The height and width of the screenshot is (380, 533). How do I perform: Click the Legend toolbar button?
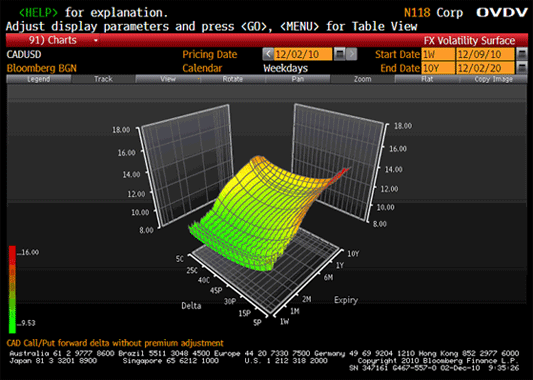[x=39, y=79]
